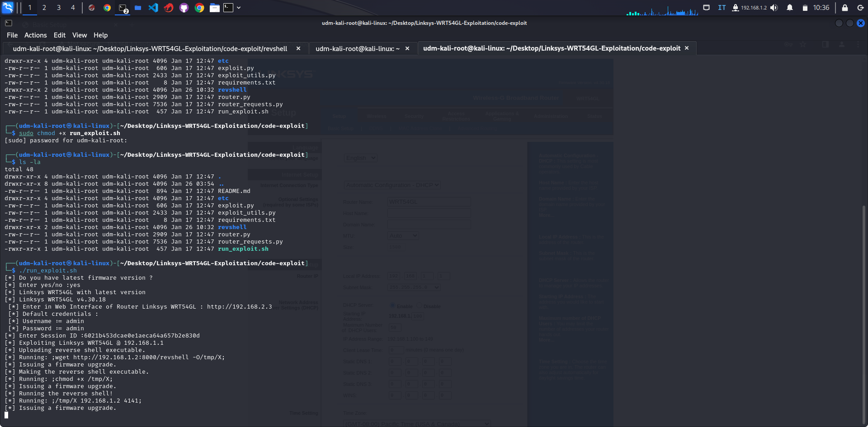
Task: Close the active code-exploit tab
Action: pos(687,48)
